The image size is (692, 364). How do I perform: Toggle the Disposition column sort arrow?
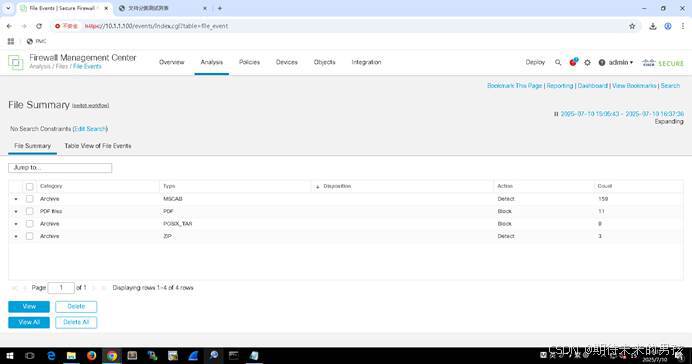coord(317,187)
